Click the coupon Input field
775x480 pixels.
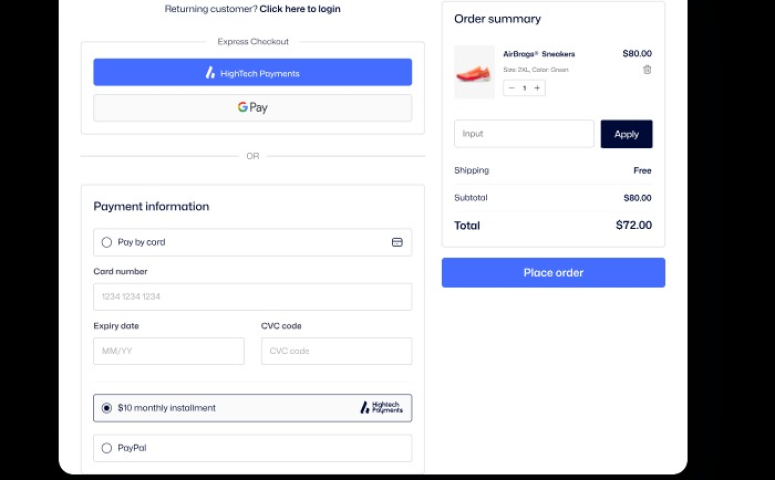[524, 133]
